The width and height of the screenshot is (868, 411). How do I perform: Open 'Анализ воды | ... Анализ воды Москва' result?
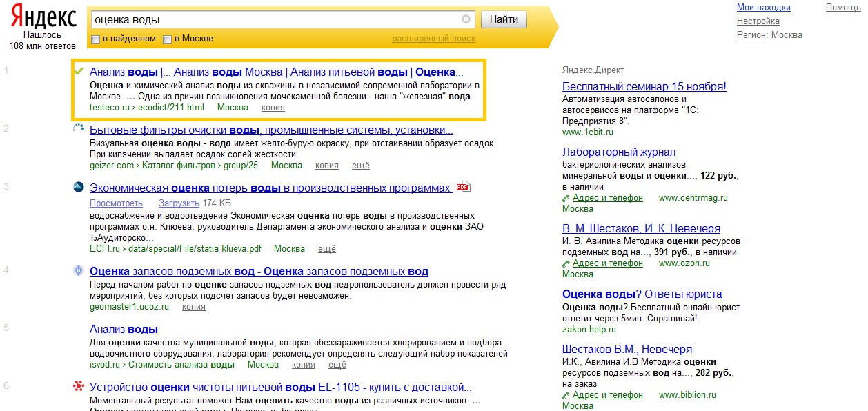point(277,72)
